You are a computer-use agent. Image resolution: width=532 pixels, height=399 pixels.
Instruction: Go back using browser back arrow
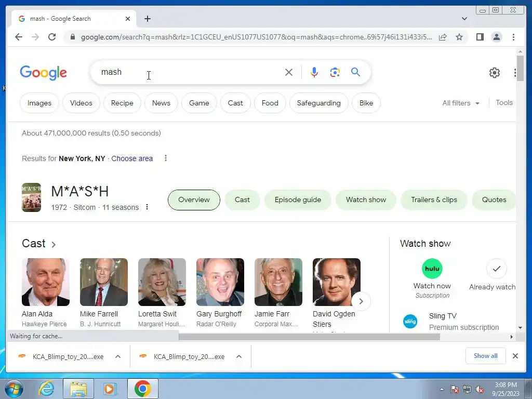tap(19, 37)
